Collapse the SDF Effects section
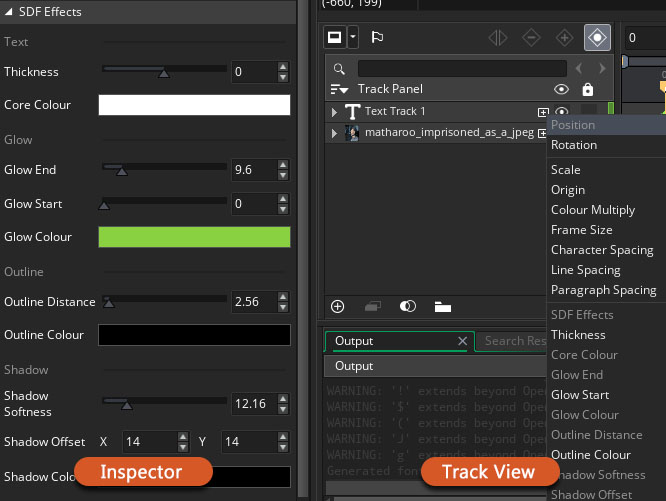The image size is (666, 501). pos(8,11)
